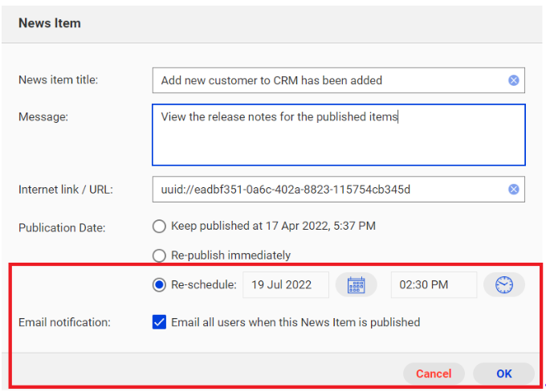Image resolution: width=546 pixels, height=392 pixels.
Task: Select the Re-schedule radio button
Action: [159, 284]
